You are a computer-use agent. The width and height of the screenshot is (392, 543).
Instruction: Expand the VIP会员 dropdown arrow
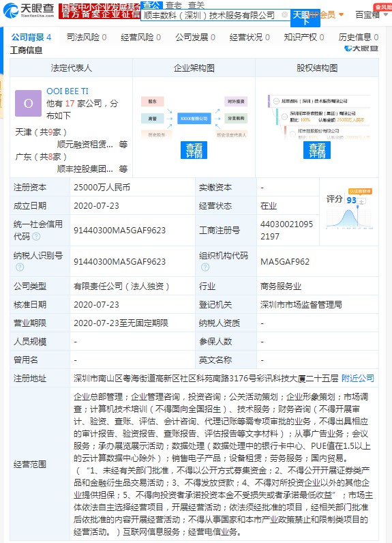tap(341, 14)
